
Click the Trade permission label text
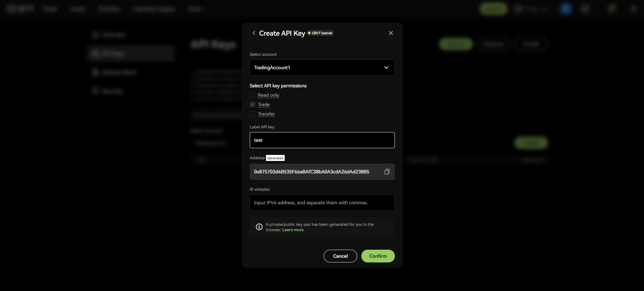[264, 105]
